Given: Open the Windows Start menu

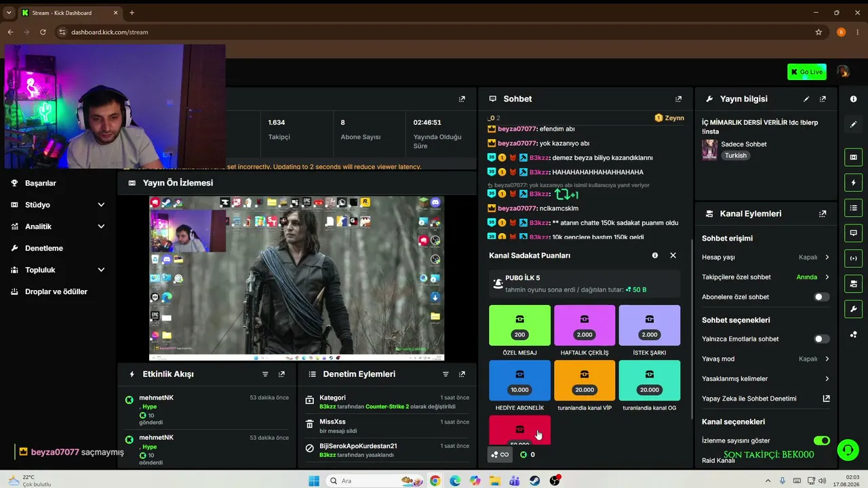Looking at the screenshot, I should (314, 481).
